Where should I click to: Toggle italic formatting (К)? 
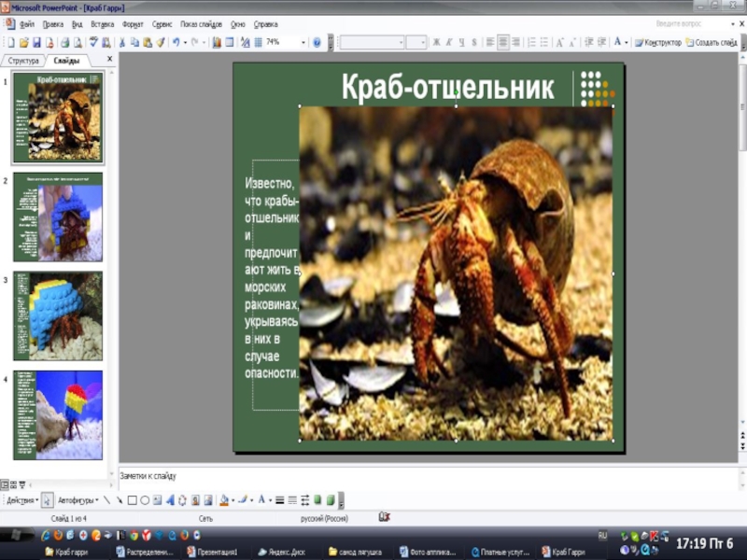pyautogui.click(x=448, y=42)
